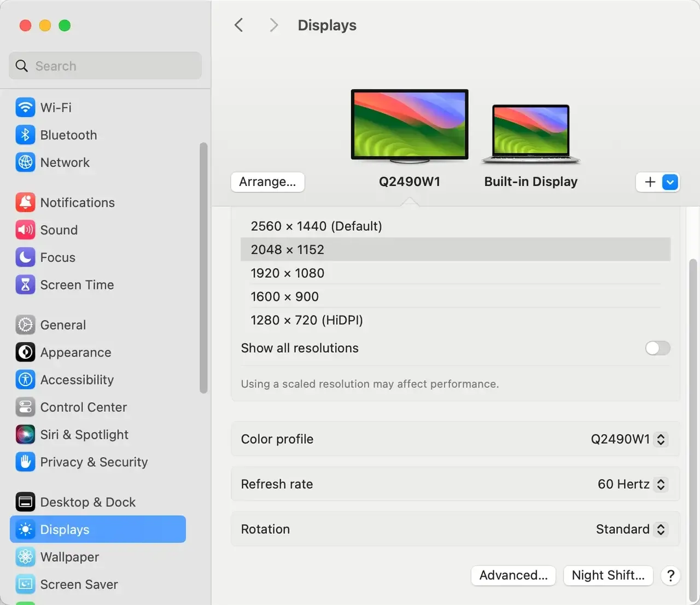Viewport: 700px width, 605px height.
Task: Select 1280 × 720 (HiDPI) resolution
Action: [x=456, y=320]
